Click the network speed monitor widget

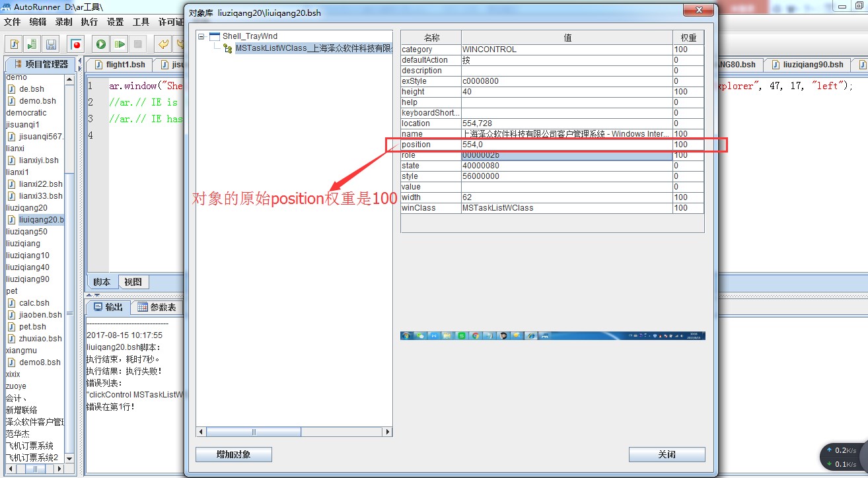click(844, 457)
